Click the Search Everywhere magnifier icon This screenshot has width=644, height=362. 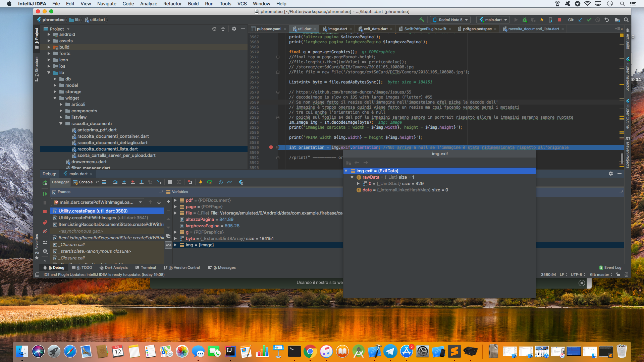[626, 20]
